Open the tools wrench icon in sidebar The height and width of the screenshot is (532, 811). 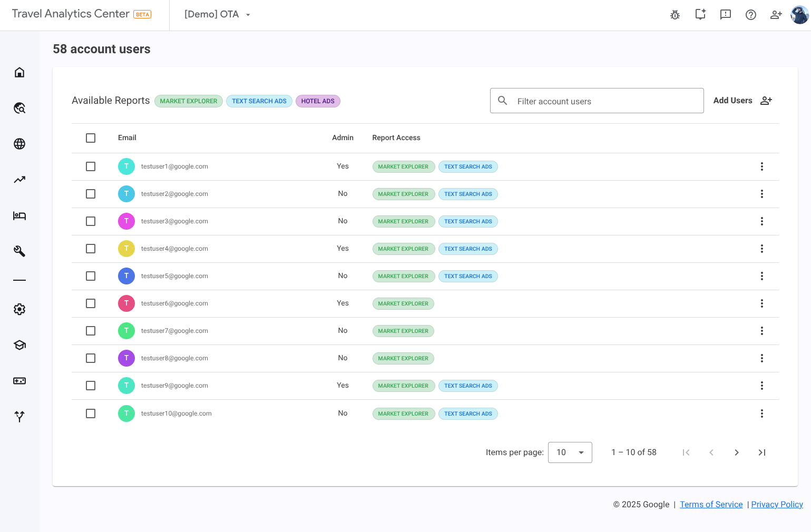pyautogui.click(x=19, y=251)
